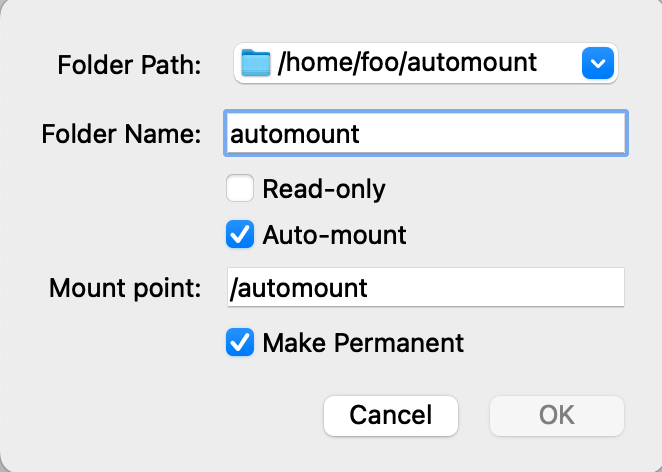
Task: Enable the Read-only checkbox
Action: pos(240,188)
